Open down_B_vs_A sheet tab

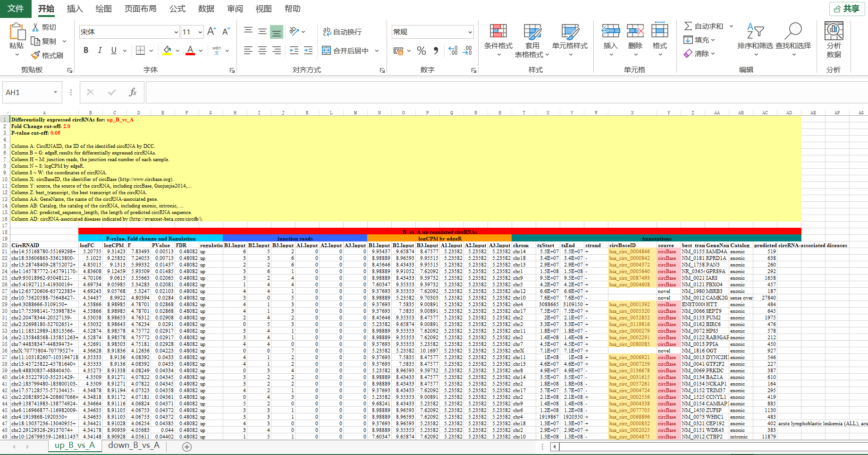point(134,446)
